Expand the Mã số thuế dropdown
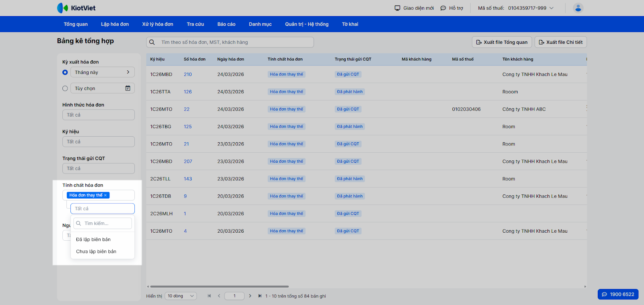The image size is (644, 305). [551, 8]
